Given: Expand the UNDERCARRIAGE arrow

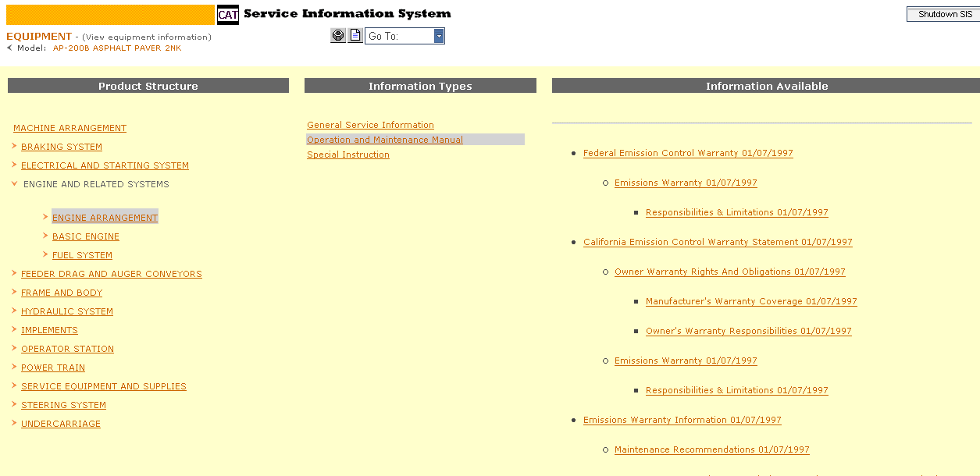Looking at the screenshot, I should point(15,423).
